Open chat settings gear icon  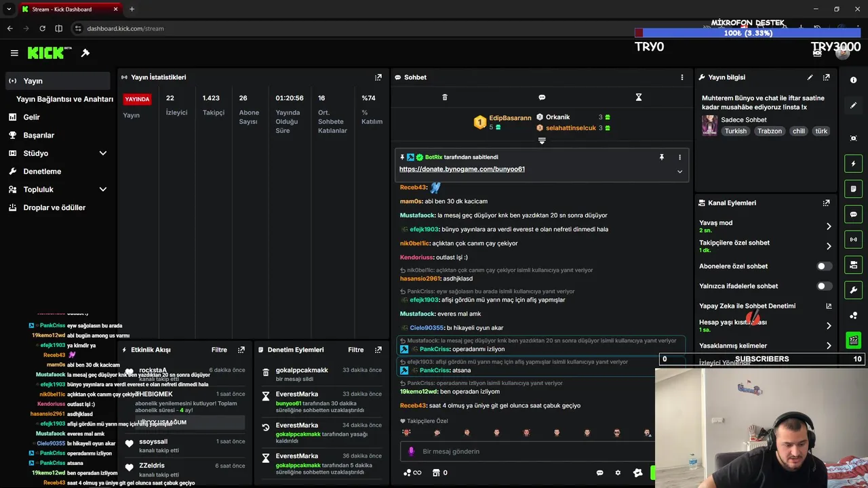[x=618, y=472]
